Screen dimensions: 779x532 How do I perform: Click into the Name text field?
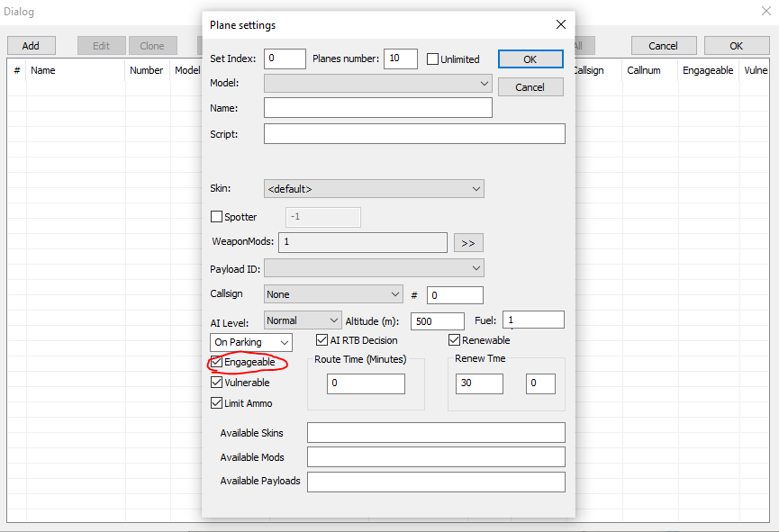click(377, 108)
